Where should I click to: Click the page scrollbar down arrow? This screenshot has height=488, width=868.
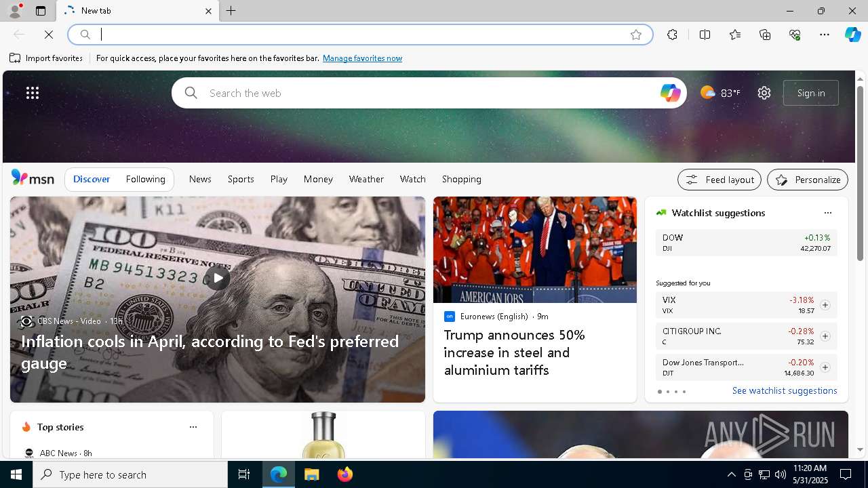860,449
